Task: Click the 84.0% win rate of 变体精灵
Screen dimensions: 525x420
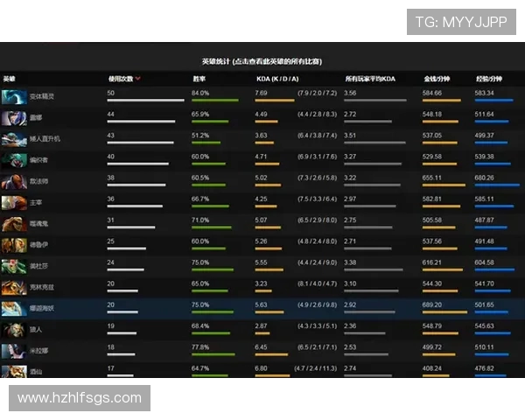Action: click(x=200, y=93)
